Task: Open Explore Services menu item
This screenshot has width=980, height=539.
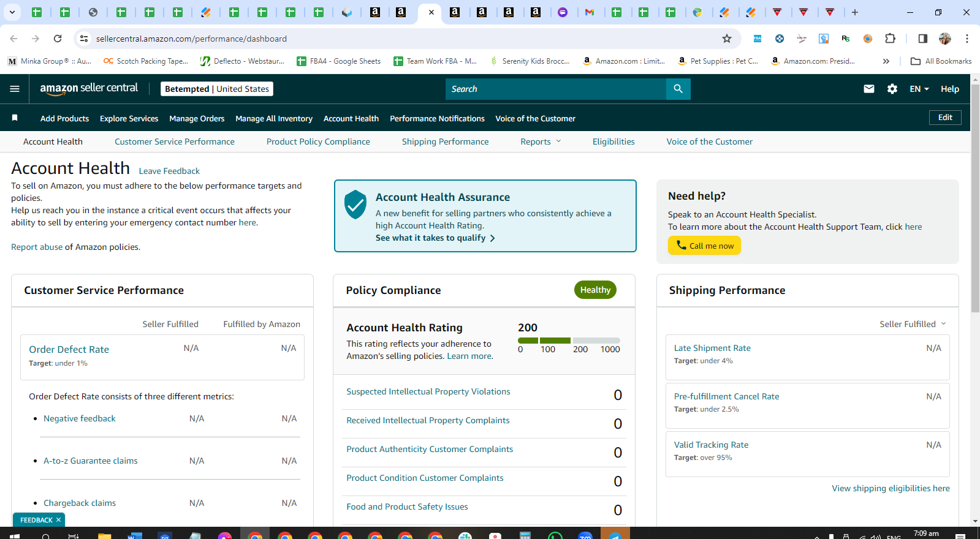Action: click(x=129, y=118)
